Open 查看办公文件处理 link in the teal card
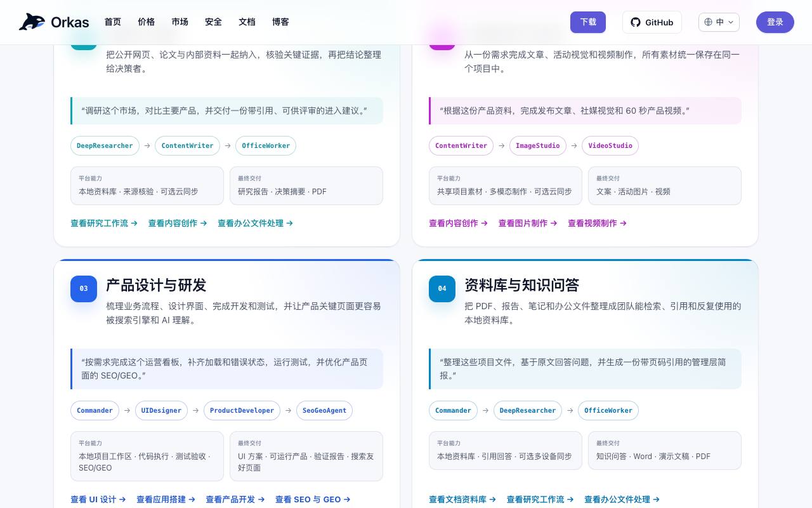This screenshot has height=508, width=812. tap(256, 224)
